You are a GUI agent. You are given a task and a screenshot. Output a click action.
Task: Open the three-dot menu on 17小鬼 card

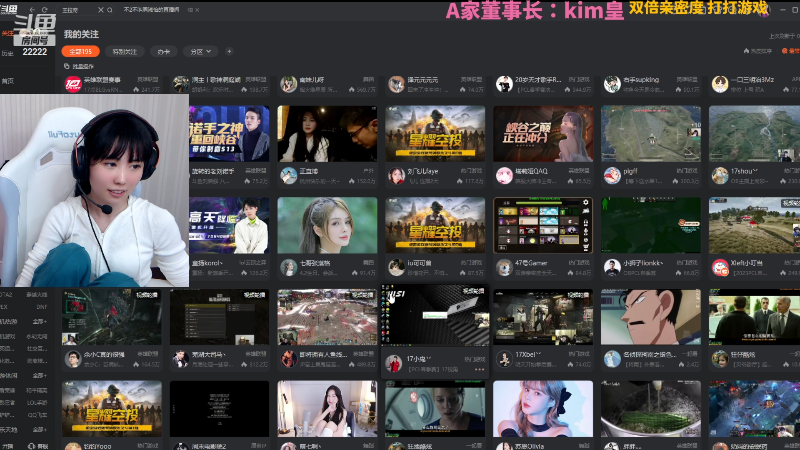tap(479, 369)
